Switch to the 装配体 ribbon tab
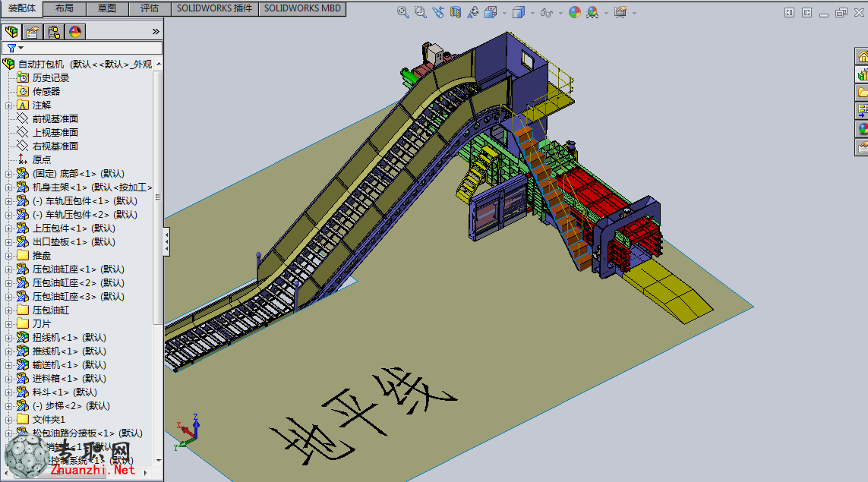The height and width of the screenshot is (482, 868). coord(21,8)
